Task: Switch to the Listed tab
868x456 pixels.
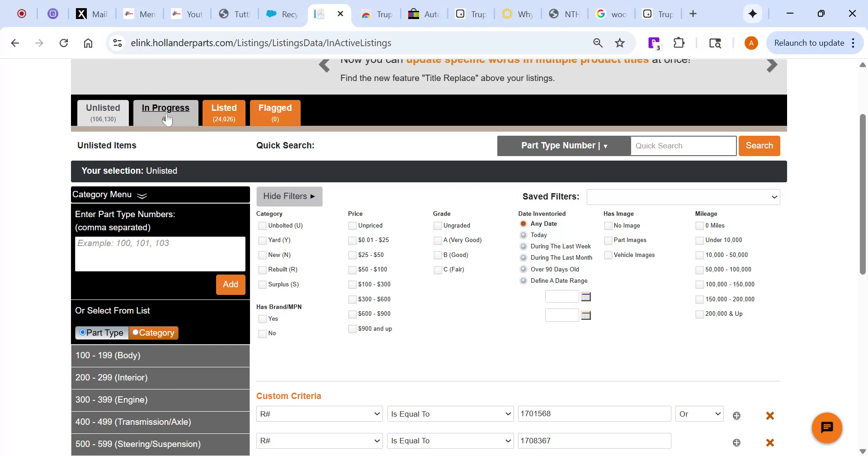Action: pyautogui.click(x=224, y=112)
